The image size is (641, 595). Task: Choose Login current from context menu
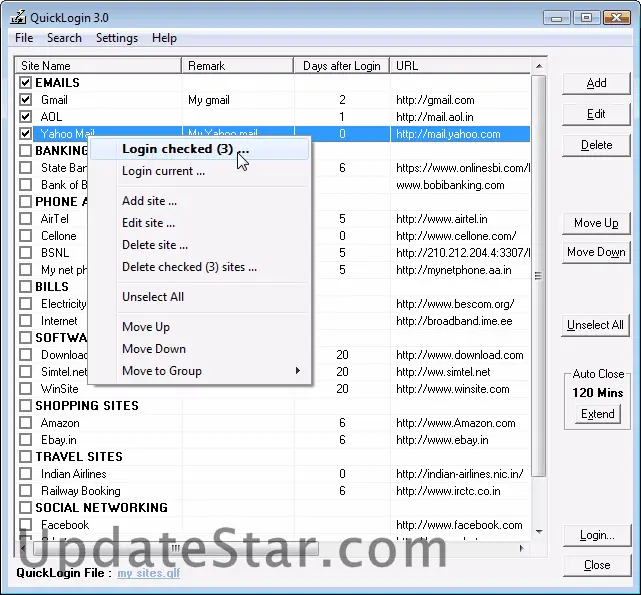pyautogui.click(x=199, y=171)
